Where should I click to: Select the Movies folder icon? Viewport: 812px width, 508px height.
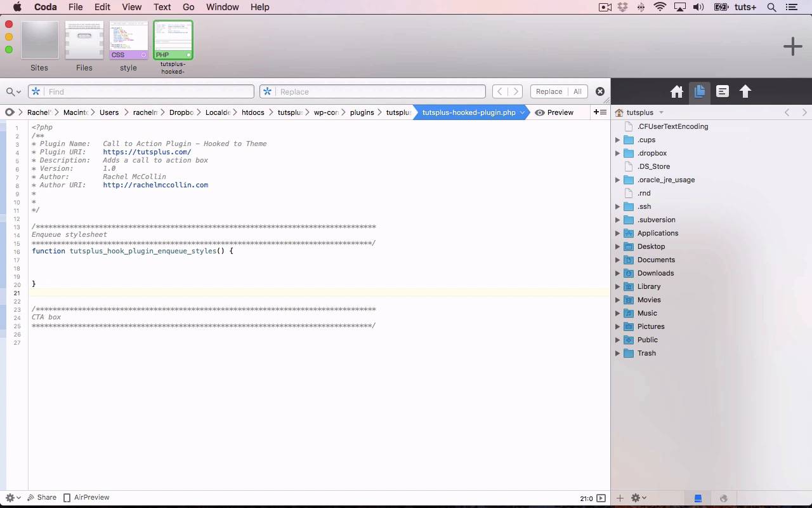[x=629, y=300]
